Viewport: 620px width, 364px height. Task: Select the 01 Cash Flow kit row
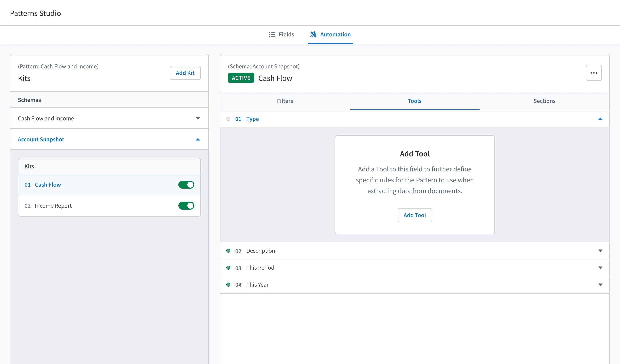click(x=109, y=185)
